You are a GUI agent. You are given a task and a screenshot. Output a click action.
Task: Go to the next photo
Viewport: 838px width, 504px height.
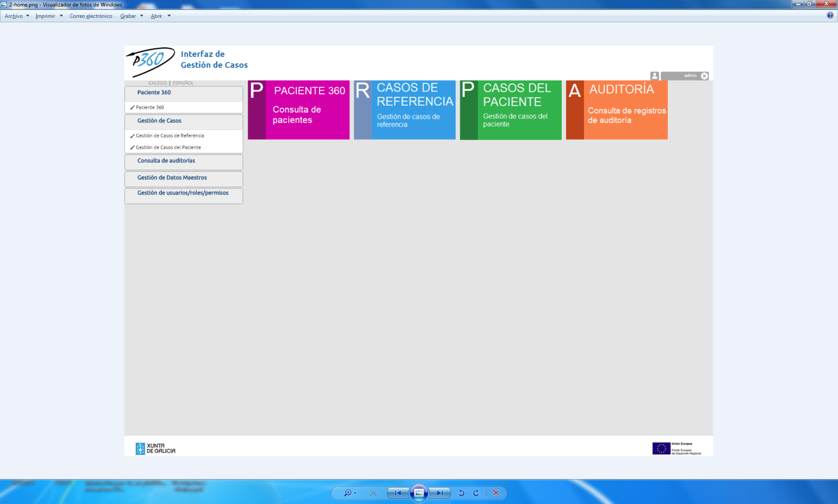click(440, 493)
